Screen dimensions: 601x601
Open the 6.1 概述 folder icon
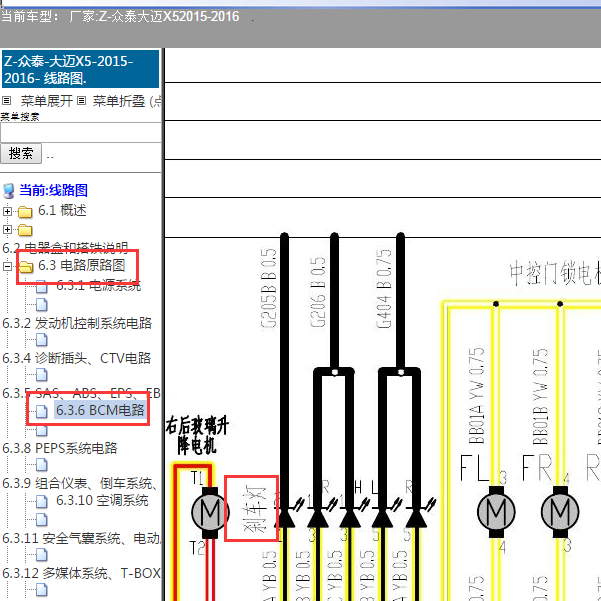[x=25, y=211]
